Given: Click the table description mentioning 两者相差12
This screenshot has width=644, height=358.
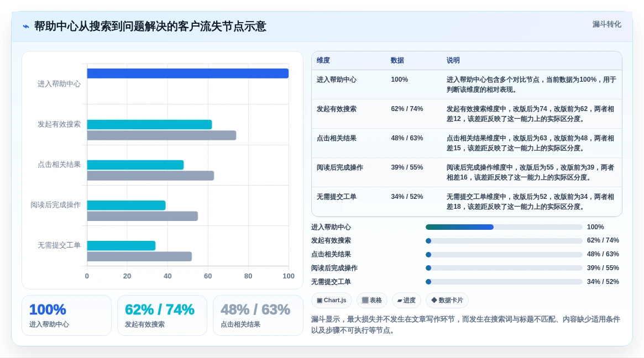Looking at the screenshot, I should pos(530,114).
